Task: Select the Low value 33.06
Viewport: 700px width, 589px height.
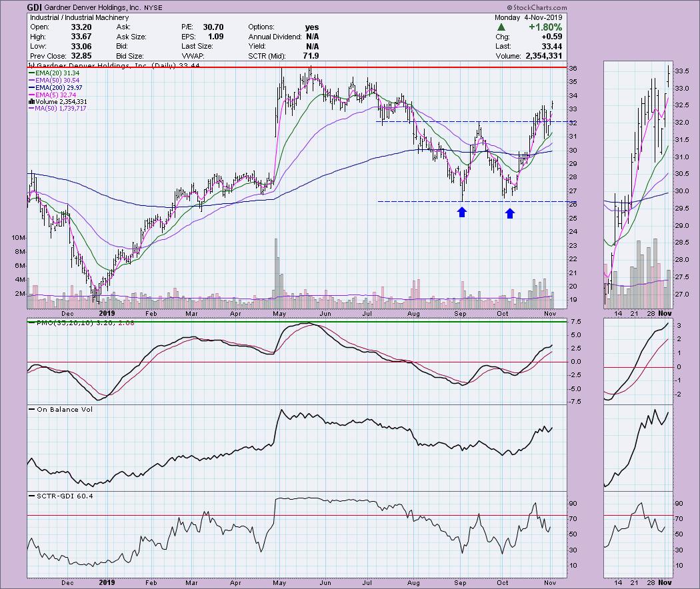Action: click(81, 47)
